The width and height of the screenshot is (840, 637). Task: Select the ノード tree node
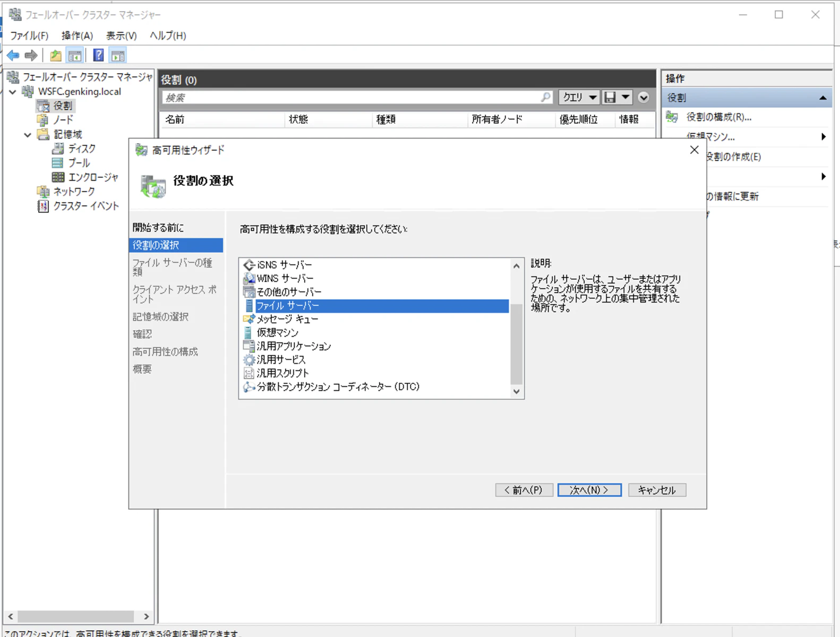(x=63, y=120)
